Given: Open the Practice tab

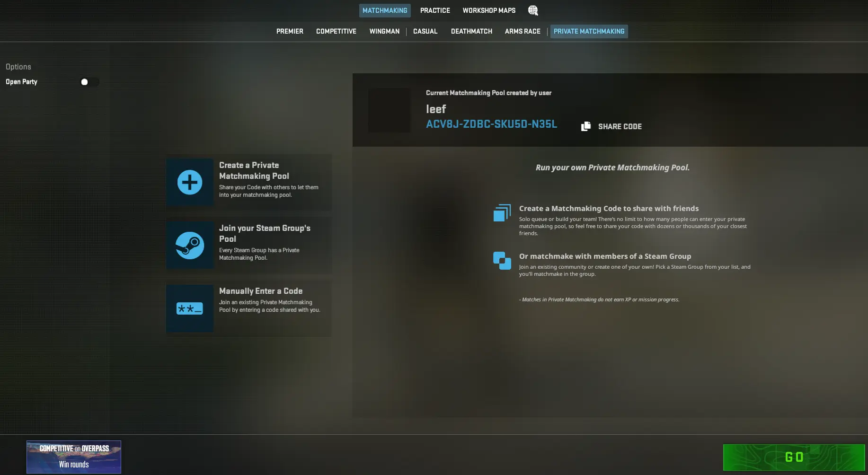Looking at the screenshot, I should pos(435,10).
